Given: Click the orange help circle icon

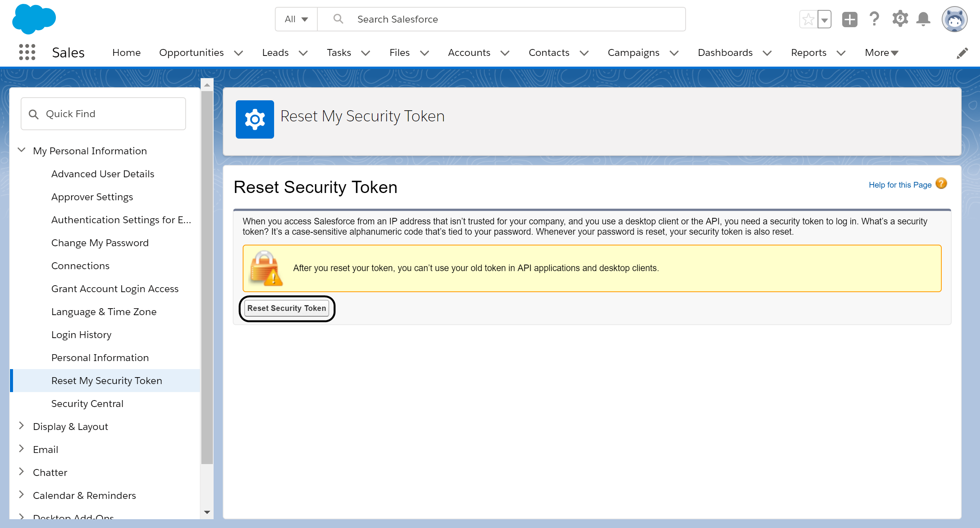Looking at the screenshot, I should (x=941, y=184).
